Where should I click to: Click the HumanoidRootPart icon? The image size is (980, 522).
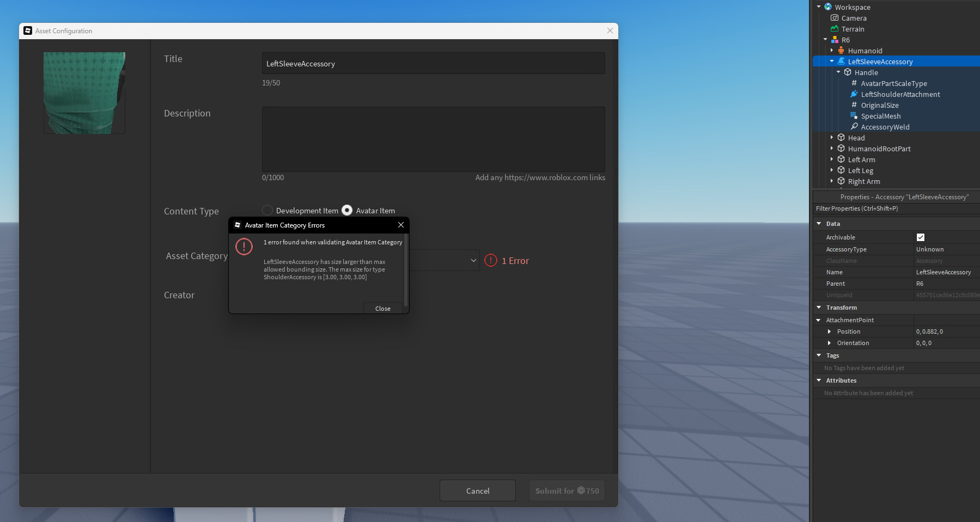[x=841, y=149]
